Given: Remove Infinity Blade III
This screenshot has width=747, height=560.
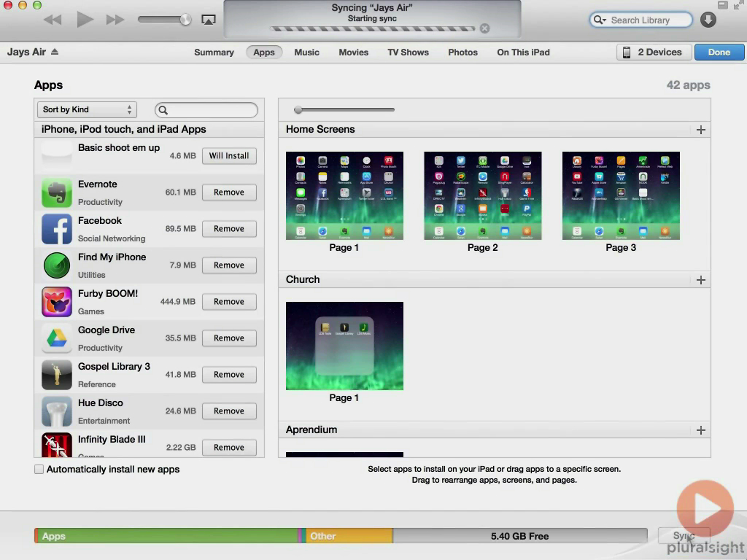Looking at the screenshot, I should [229, 447].
